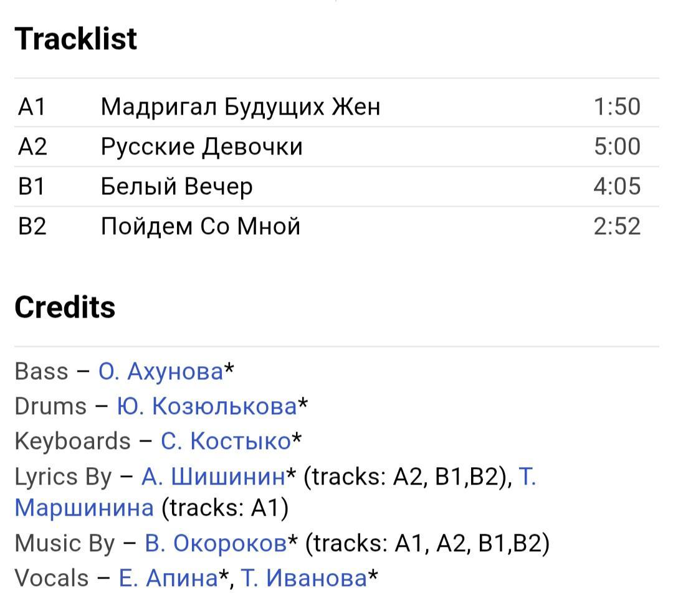The width and height of the screenshot is (673, 616).
Task: Click the 5:00 duration of track A2
Action: click(x=617, y=146)
